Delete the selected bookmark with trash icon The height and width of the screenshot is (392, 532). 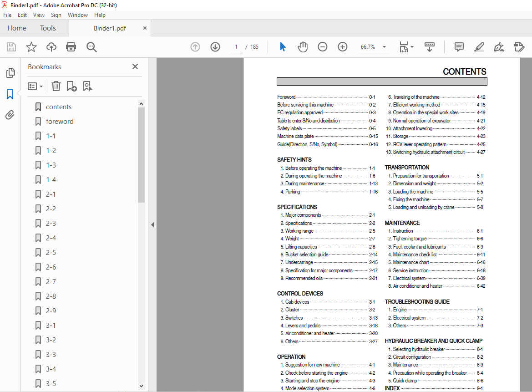click(56, 86)
